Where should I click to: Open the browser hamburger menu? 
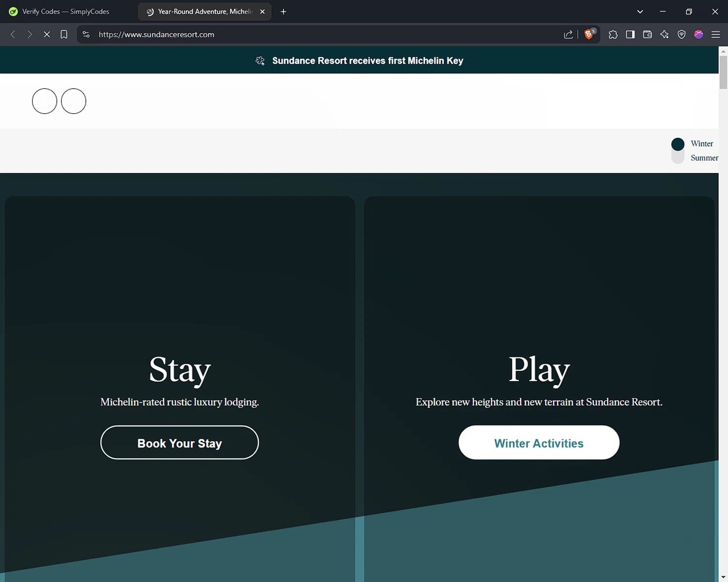tap(715, 34)
